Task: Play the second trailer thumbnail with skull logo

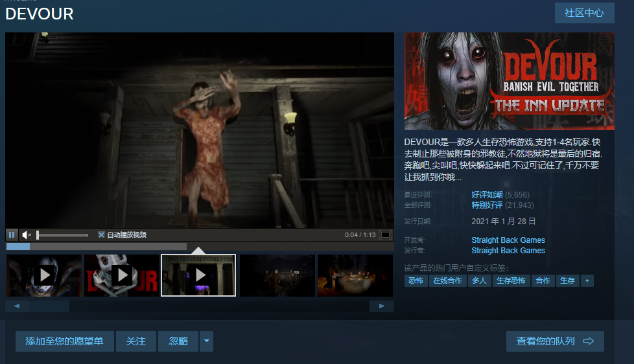Action: click(x=122, y=275)
